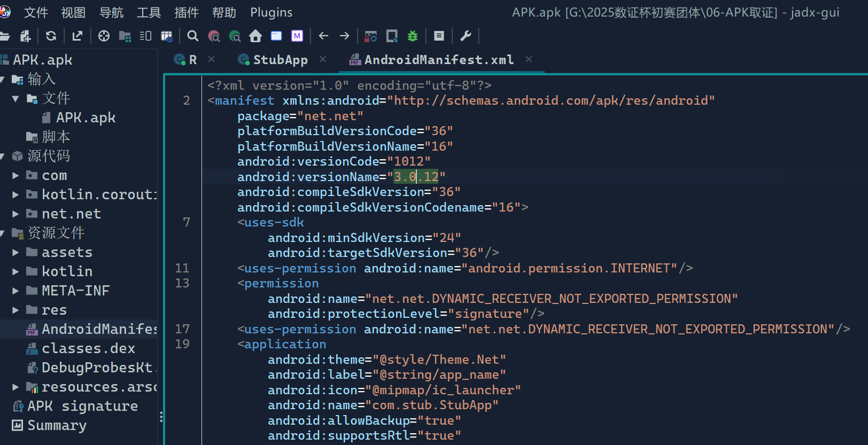Open APK signature in the tree

tap(82, 406)
